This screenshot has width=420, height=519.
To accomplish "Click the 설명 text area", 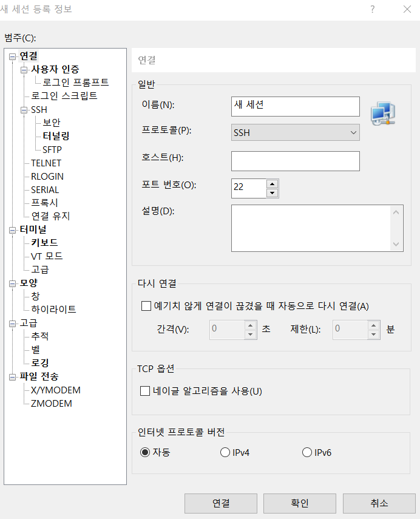I will click(x=311, y=228).
